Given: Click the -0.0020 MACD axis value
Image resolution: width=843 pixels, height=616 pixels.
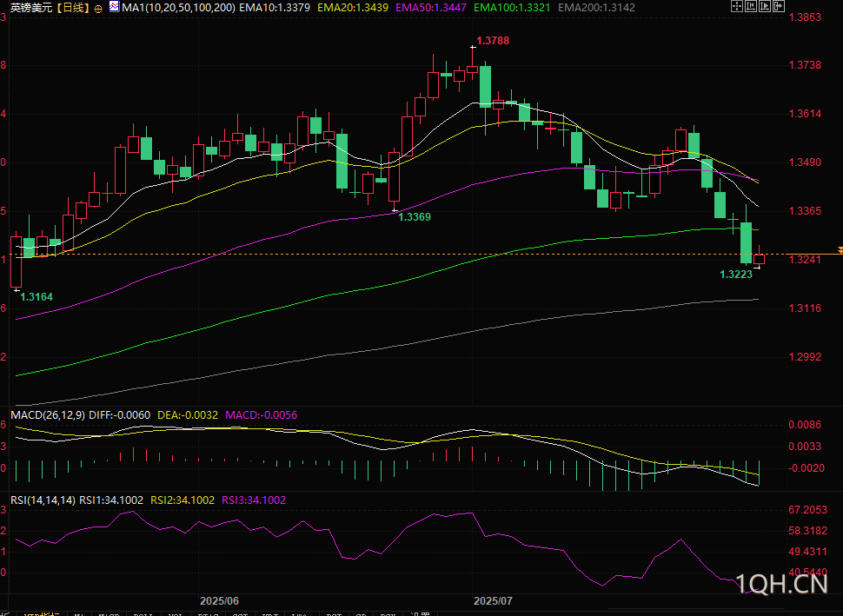Looking at the screenshot, I should (806, 468).
